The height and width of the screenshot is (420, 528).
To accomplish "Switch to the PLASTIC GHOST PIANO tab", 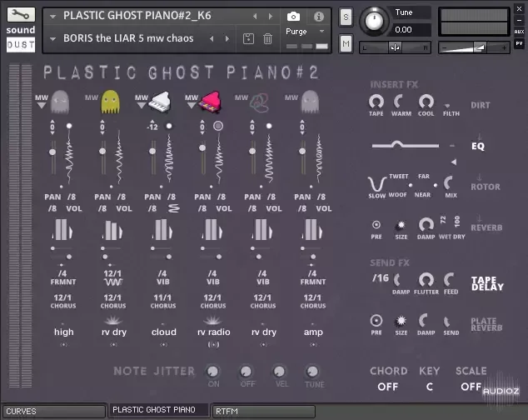I will point(158,410).
